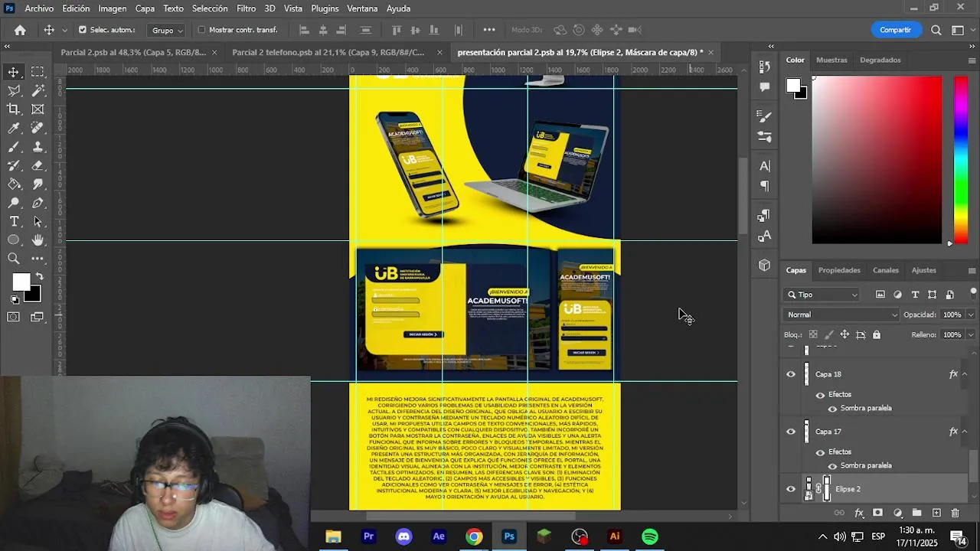
Task: Hide Capa 17 layer visibility
Action: 791,432
